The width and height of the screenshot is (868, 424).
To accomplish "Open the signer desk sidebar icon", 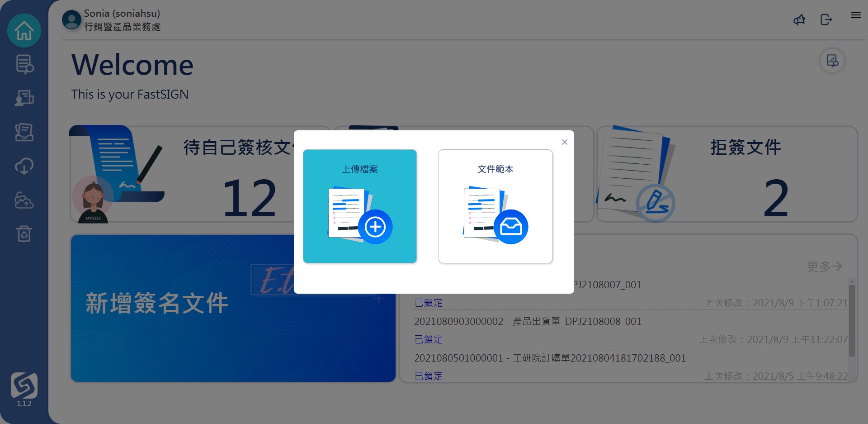I will [x=24, y=98].
